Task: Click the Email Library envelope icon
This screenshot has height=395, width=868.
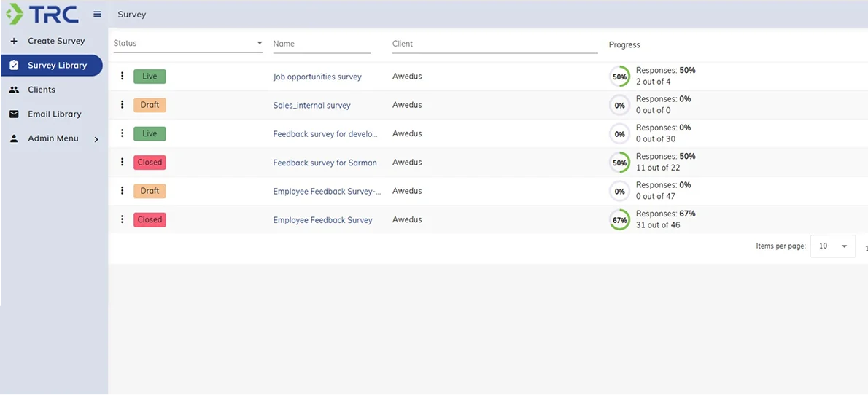Action: coord(15,114)
